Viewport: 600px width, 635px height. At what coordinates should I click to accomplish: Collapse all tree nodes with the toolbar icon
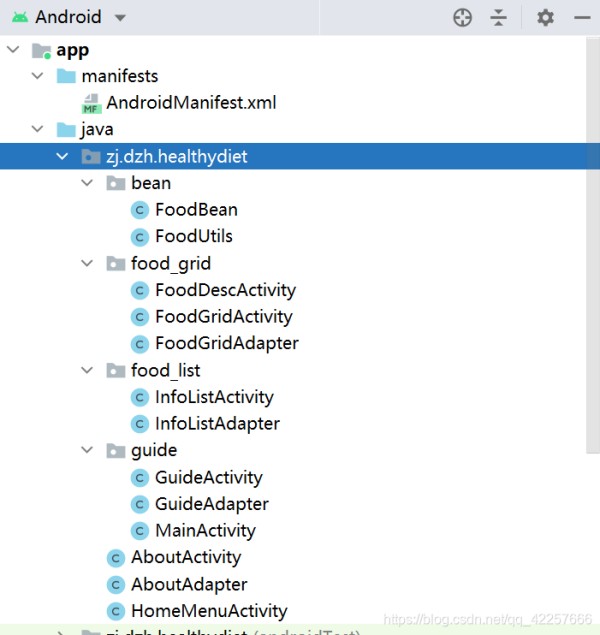click(498, 18)
